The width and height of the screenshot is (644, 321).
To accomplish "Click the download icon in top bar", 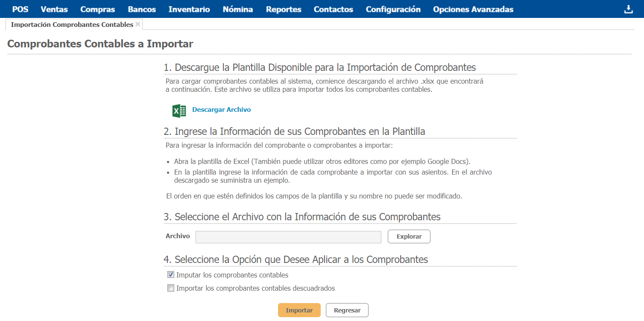I will click(628, 9).
